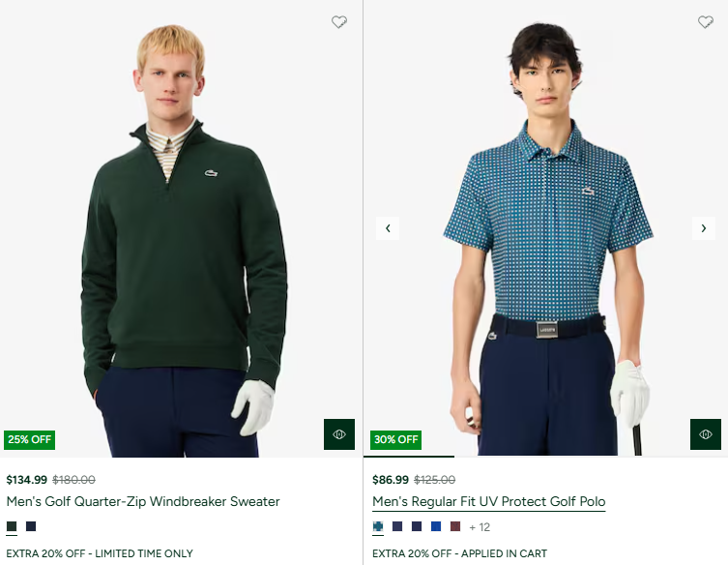The width and height of the screenshot is (728, 565).
Task: Add the Quarter-Zip Windbreaker Sweater to wishlist
Action: pyautogui.click(x=339, y=22)
